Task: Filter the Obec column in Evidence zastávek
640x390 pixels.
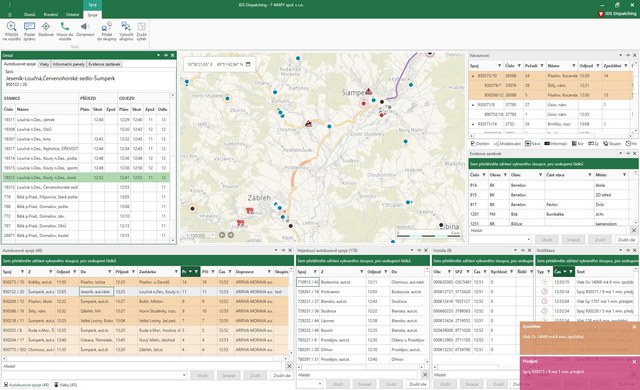Action: (540, 175)
